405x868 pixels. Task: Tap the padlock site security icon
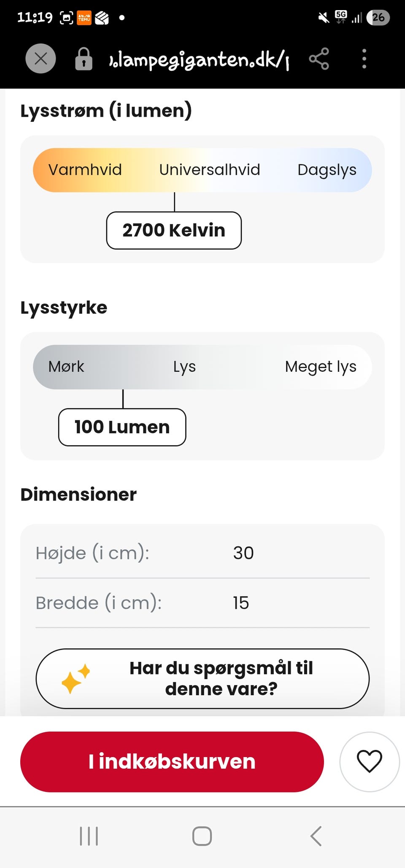point(84,59)
